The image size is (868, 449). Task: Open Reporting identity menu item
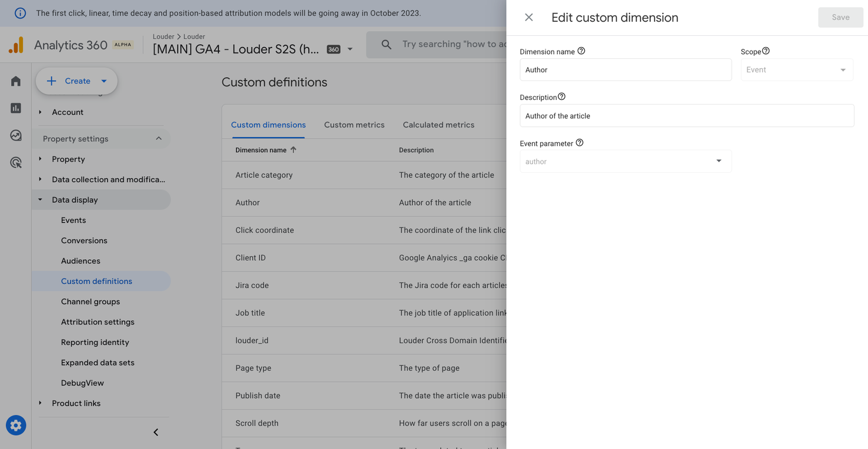pos(95,342)
